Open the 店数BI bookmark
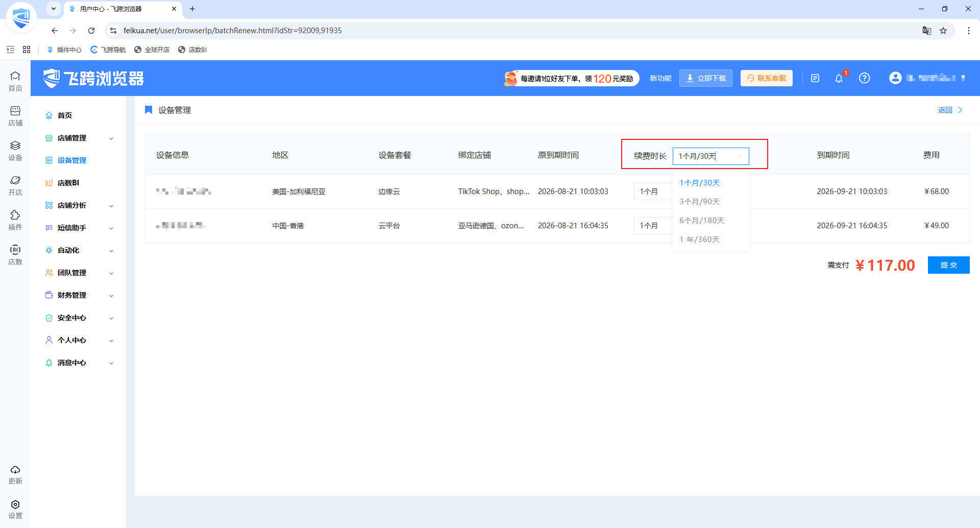The height and width of the screenshot is (528, 980). [192, 50]
